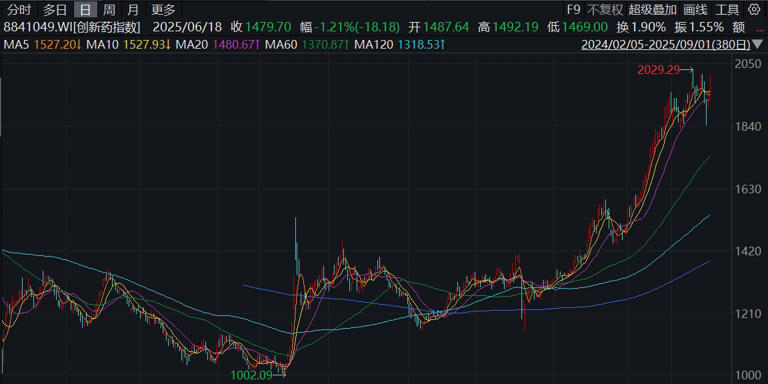This screenshot has height=384, width=768.
Task: Activate the 画线 drawing tool
Action: pos(696,9)
